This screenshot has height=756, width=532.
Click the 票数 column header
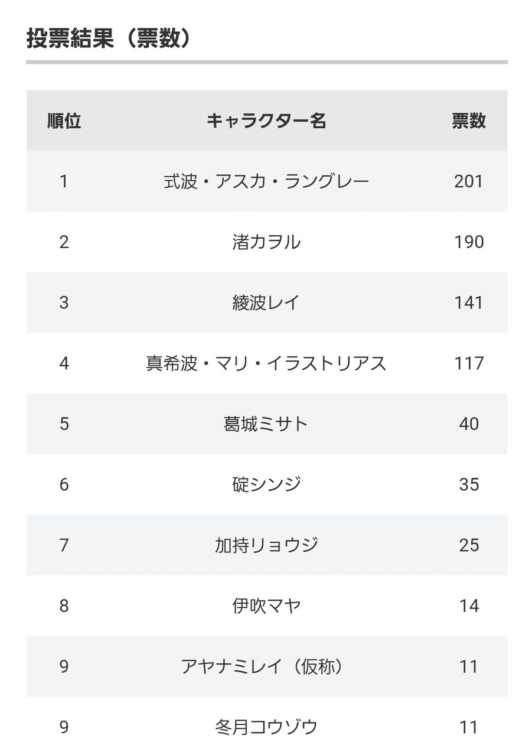[x=469, y=121]
